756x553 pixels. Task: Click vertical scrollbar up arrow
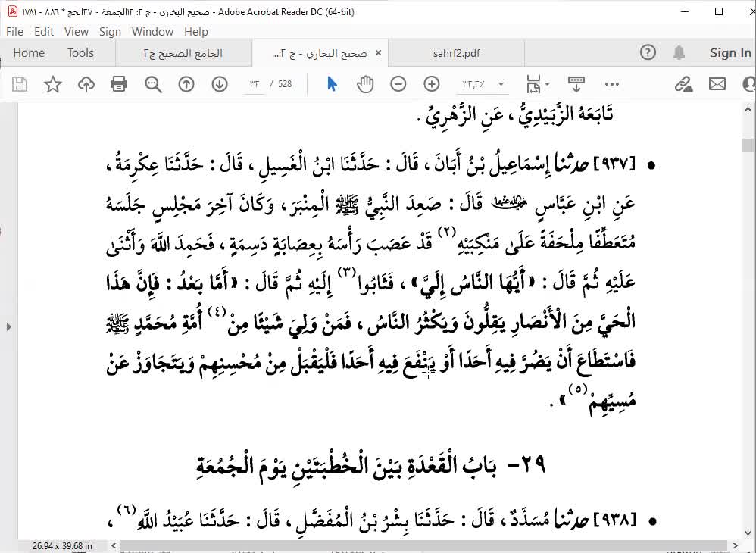pyautogui.click(x=748, y=109)
